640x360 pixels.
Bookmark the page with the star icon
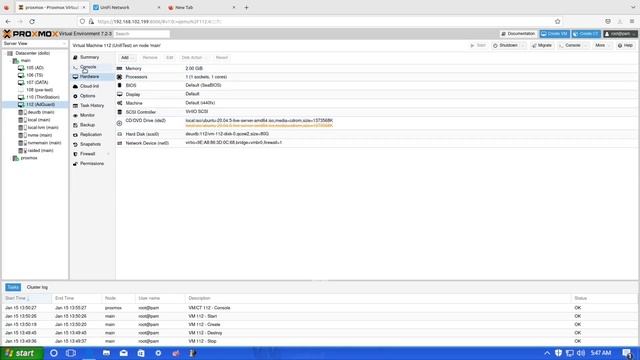coord(558,21)
